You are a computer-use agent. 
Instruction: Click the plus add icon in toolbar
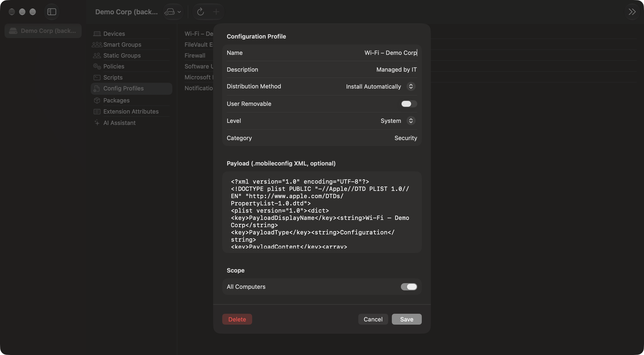[216, 12]
